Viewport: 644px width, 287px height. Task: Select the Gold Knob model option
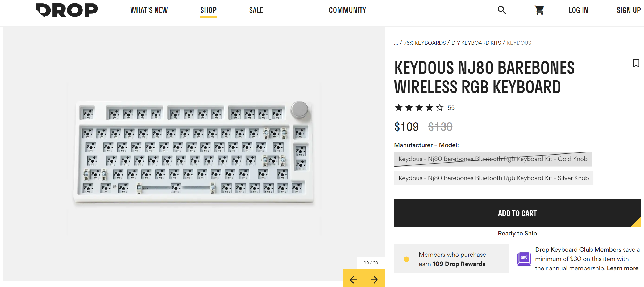tap(493, 159)
